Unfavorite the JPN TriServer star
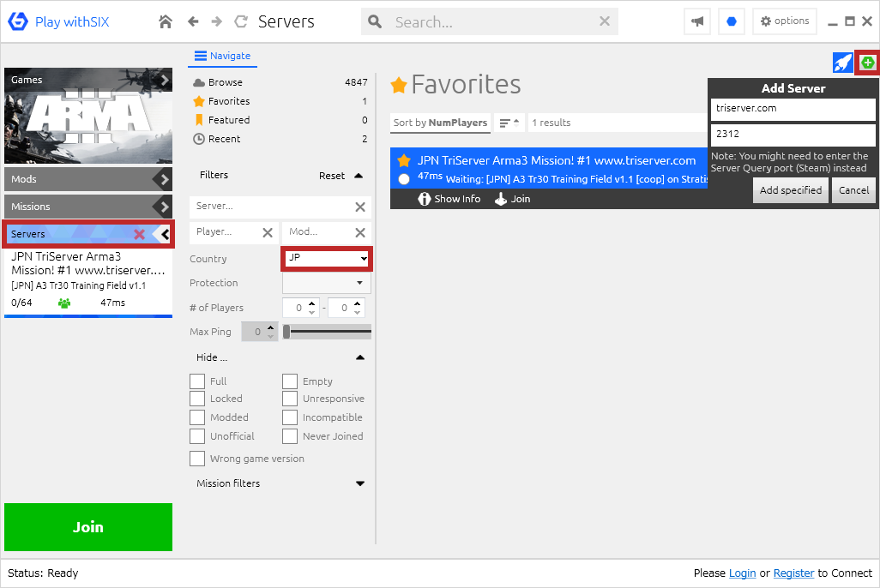Screen dimensions: 880x588 (403, 161)
